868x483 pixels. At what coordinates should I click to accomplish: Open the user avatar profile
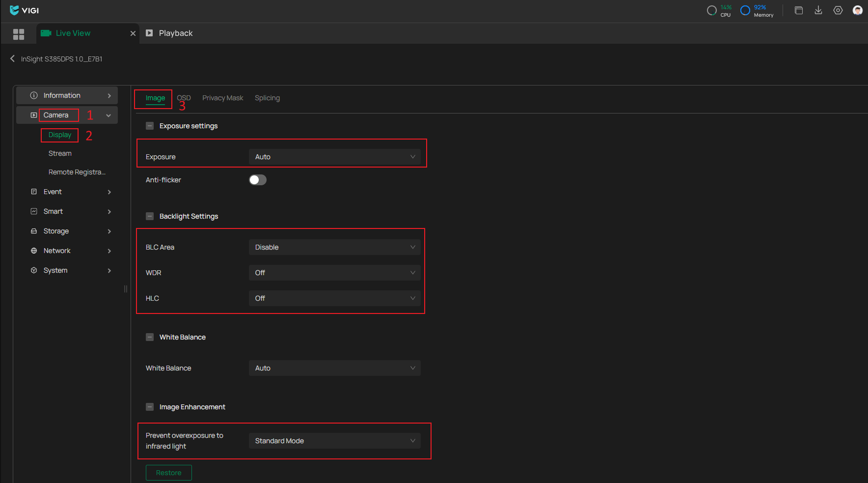click(x=858, y=10)
